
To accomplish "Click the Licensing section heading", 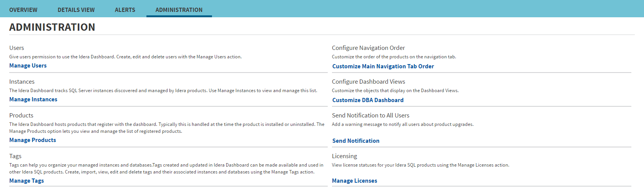I will pyautogui.click(x=344, y=156).
